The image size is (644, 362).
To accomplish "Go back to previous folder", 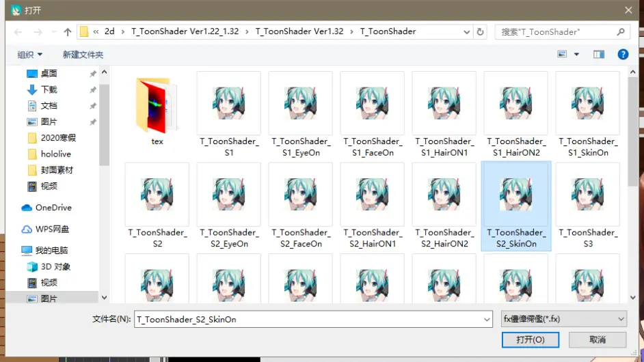I will point(18,31).
